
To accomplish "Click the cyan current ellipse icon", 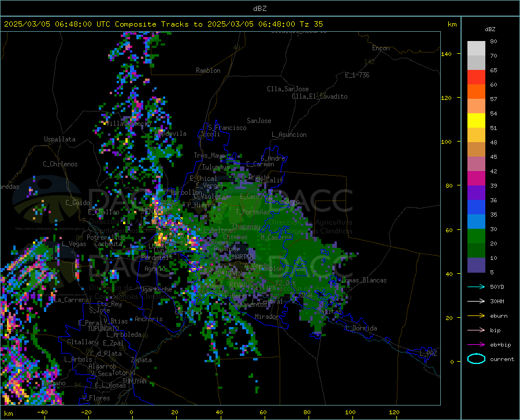I will [476, 359].
